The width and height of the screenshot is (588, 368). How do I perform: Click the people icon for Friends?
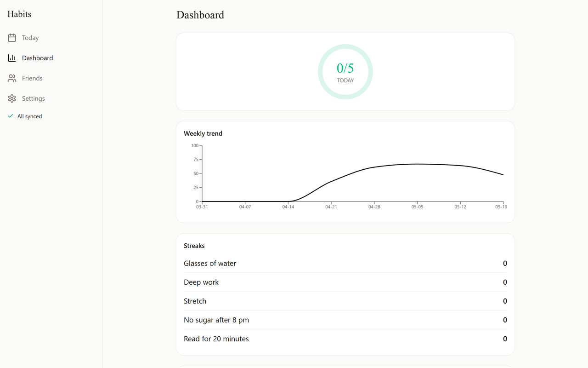click(12, 78)
